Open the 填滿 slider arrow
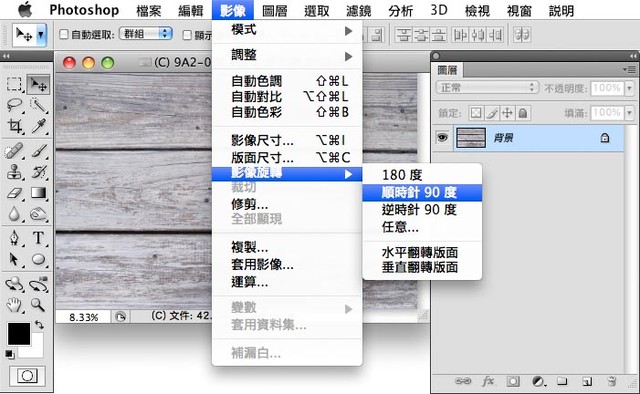Viewport: 640px width, 394px height. tap(630, 112)
